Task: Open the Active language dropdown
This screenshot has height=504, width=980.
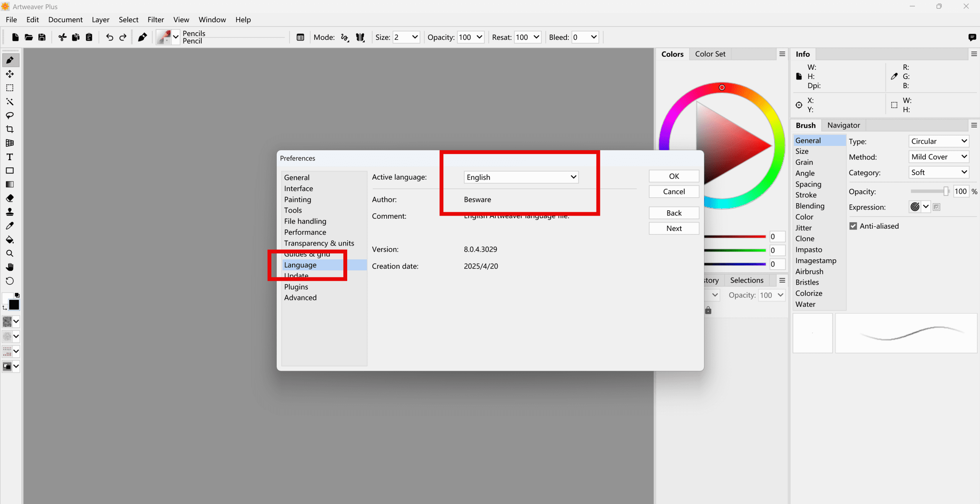Action: [521, 177]
